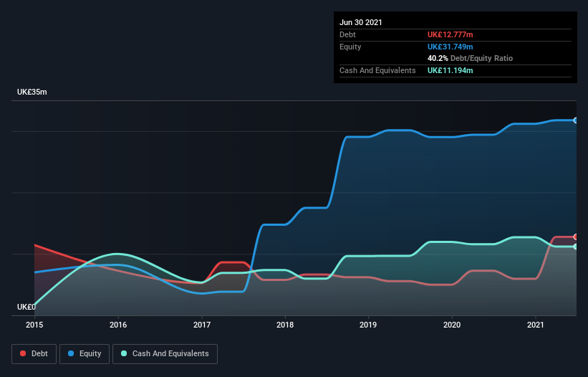
Task: Click the 2021 x-axis label
Action: pyautogui.click(x=536, y=325)
